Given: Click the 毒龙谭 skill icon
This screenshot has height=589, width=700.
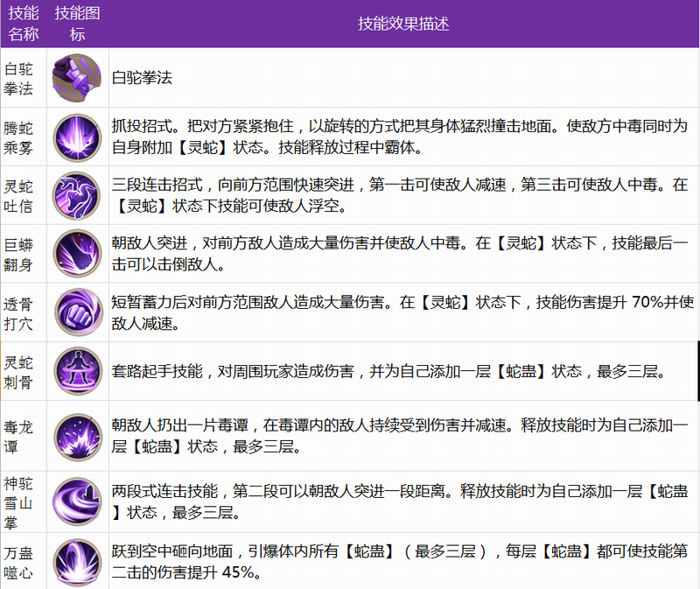Looking at the screenshot, I should (78, 438).
